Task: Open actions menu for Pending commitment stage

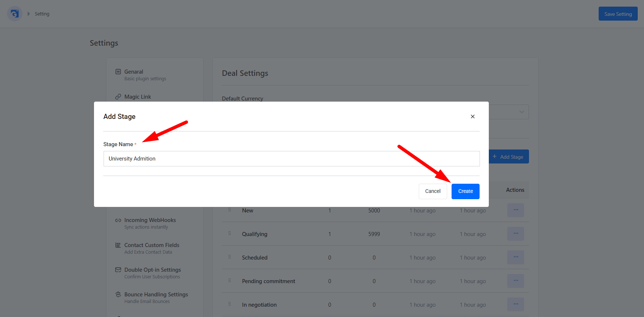Action: tap(516, 281)
